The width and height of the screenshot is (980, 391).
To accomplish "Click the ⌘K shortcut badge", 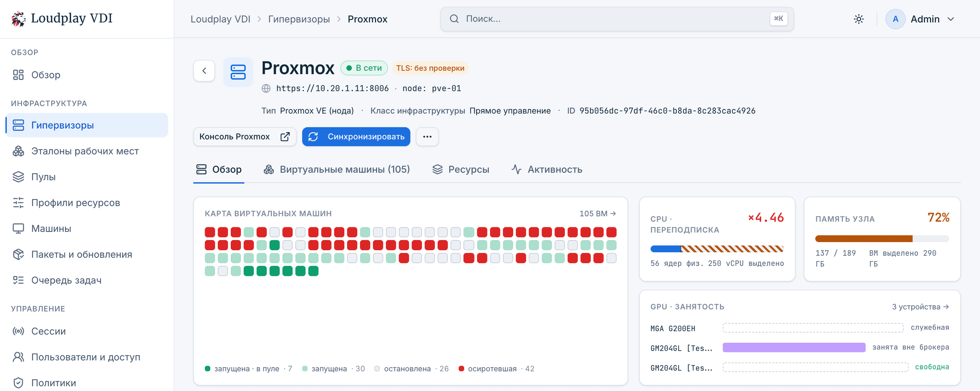I will coord(778,19).
